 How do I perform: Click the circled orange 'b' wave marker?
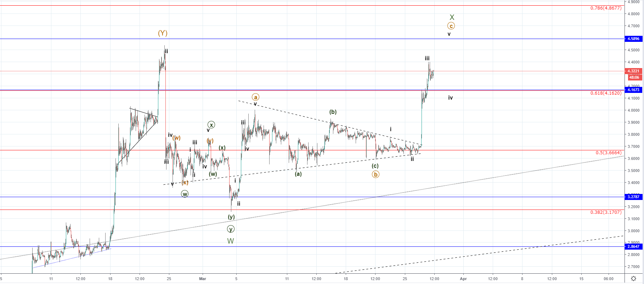pos(375,174)
